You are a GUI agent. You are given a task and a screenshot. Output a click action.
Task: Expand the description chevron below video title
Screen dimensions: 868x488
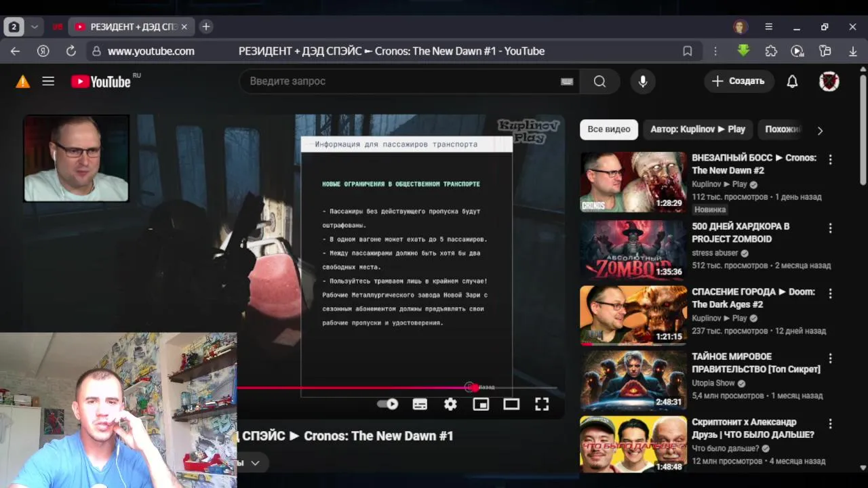(255, 463)
